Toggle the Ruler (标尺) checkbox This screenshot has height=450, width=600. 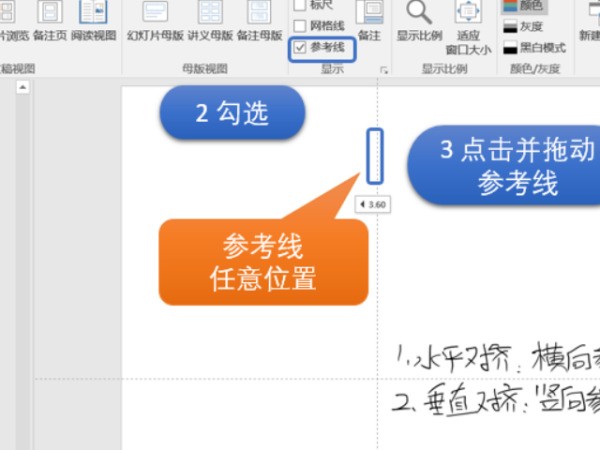300,5
